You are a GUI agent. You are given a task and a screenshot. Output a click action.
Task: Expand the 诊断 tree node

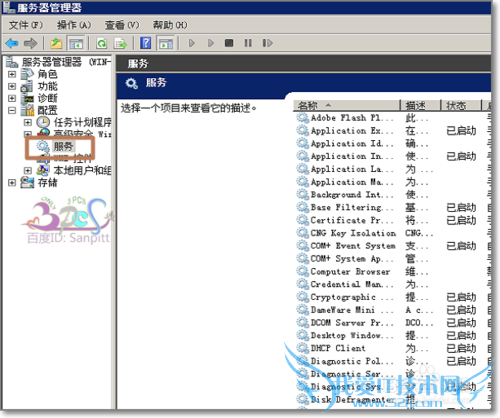pyautogui.click(x=12, y=98)
